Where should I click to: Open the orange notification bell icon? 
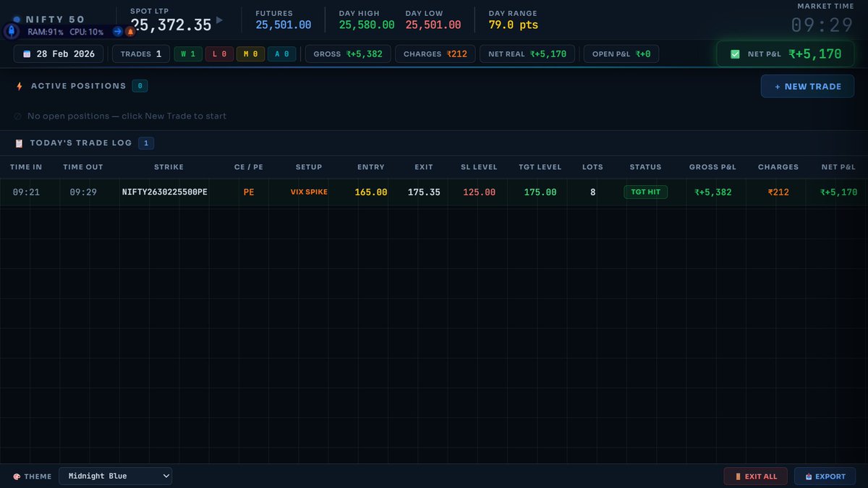[x=130, y=31]
